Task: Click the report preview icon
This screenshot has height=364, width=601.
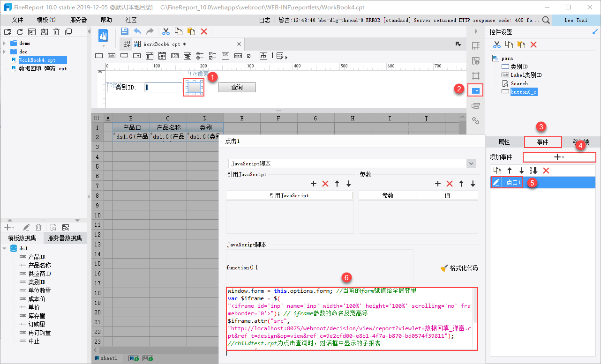Action: coord(104,35)
